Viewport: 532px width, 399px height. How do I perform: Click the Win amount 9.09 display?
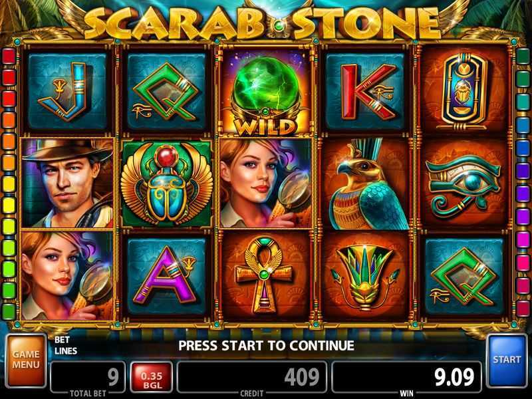[406, 376]
